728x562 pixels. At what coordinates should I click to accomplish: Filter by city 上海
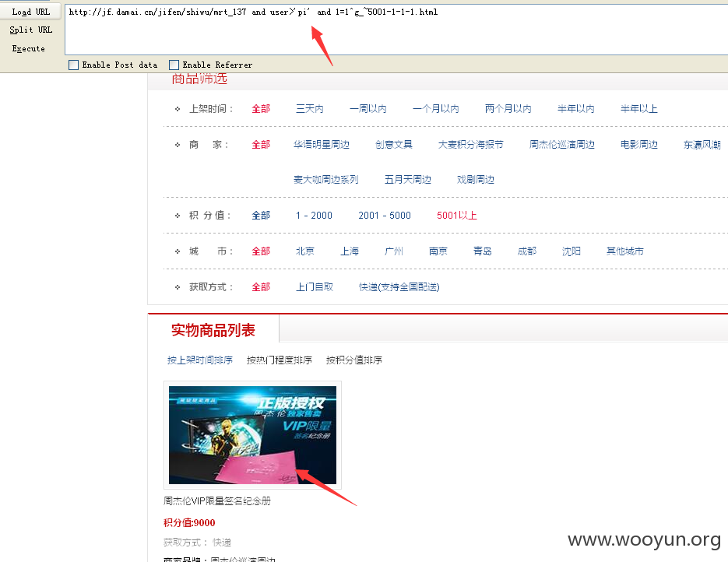point(350,251)
